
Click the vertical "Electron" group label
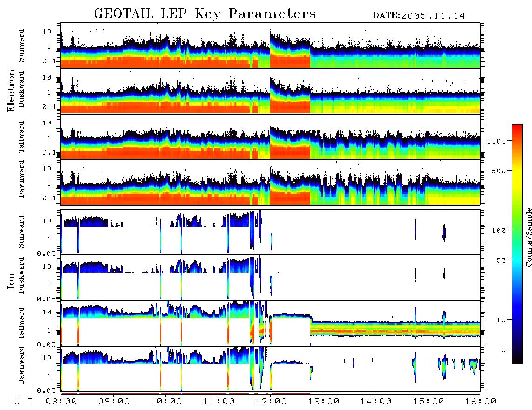11,91
